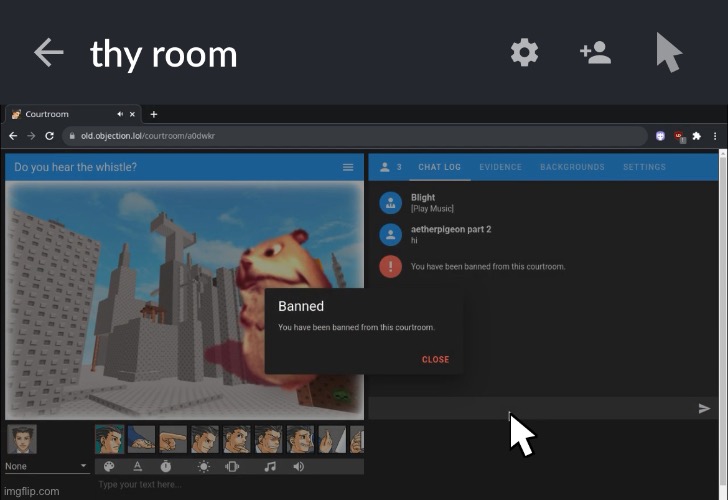Click aetherpigeon part 2's avatar
Screen dimensions: 728x500
click(390, 234)
